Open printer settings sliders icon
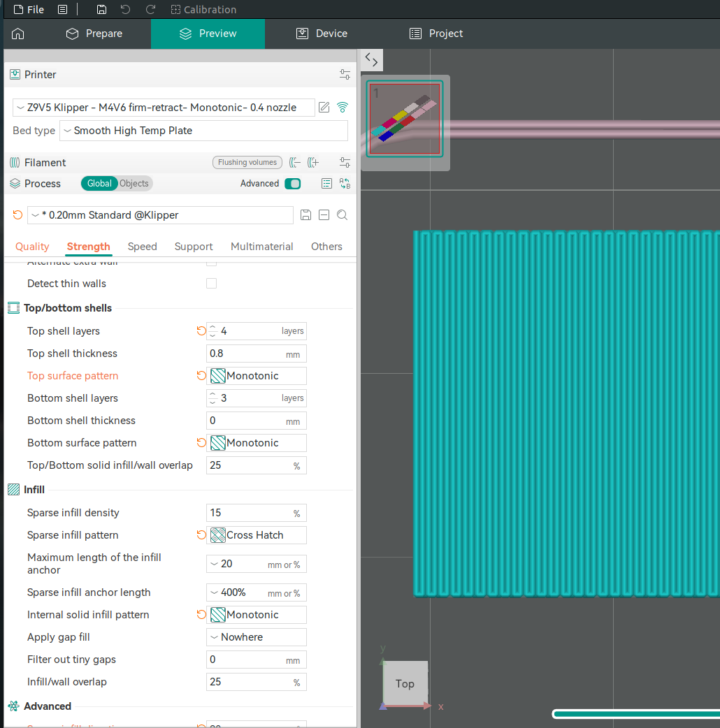The image size is (720, 728). pos(345,74)
